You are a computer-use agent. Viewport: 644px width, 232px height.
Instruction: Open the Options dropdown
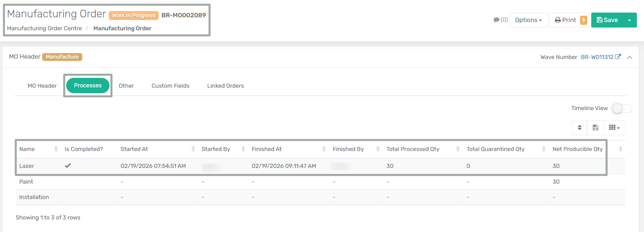pos(528,20)
